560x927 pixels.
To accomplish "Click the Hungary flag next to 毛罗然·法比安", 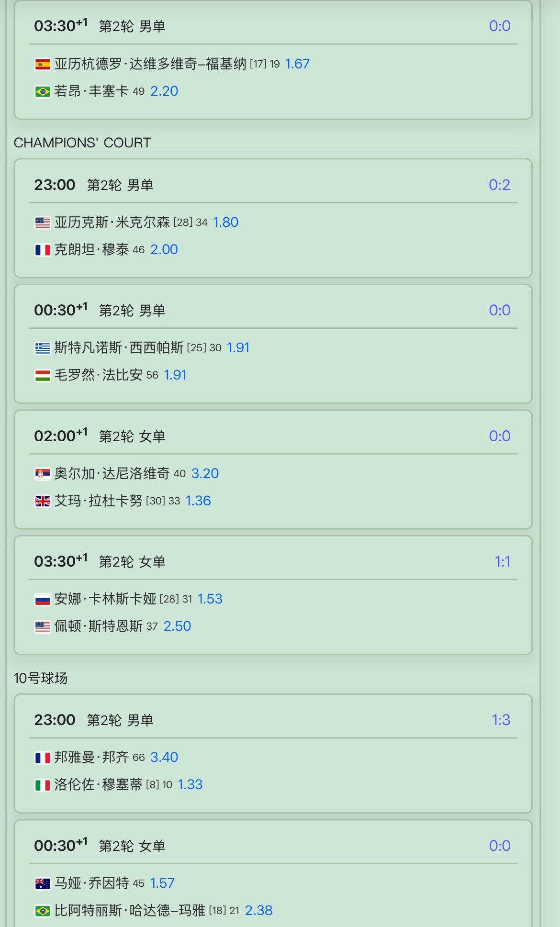I will tap(43, 375).
